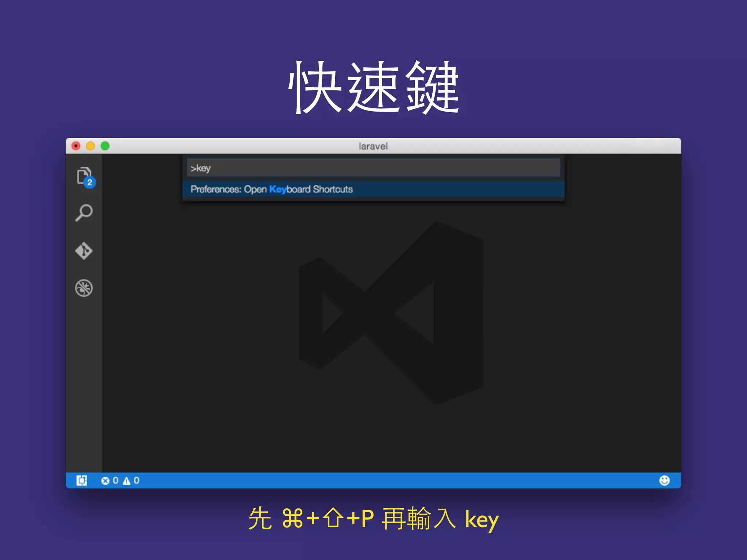Minimize the window with yellow button

pos(90,146)
